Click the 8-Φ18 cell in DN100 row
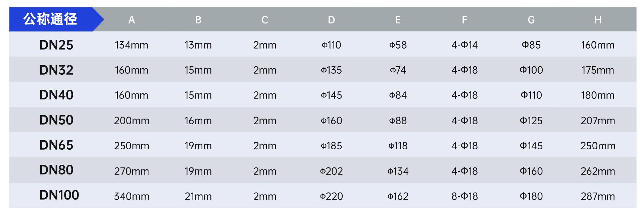 coord(464,196)
